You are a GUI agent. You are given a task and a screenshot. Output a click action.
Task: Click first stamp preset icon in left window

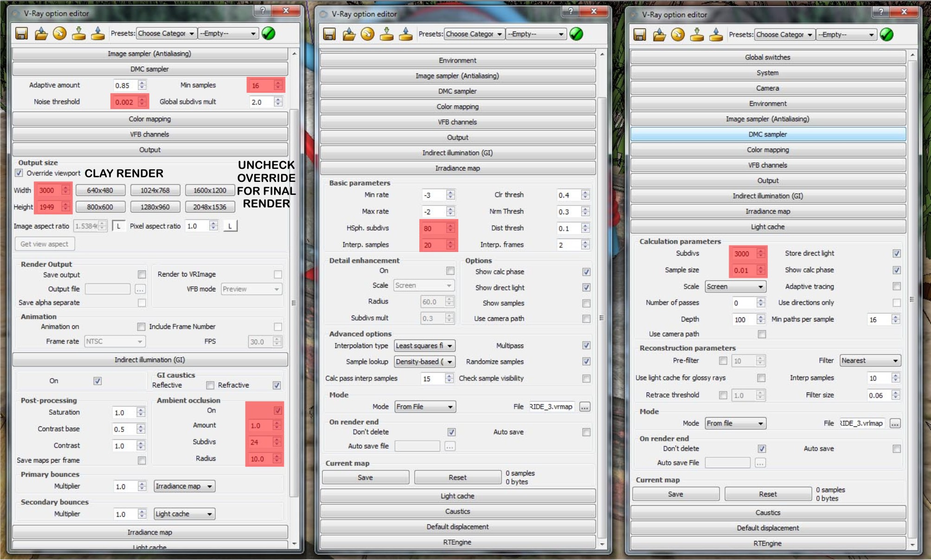pos(79,33)
